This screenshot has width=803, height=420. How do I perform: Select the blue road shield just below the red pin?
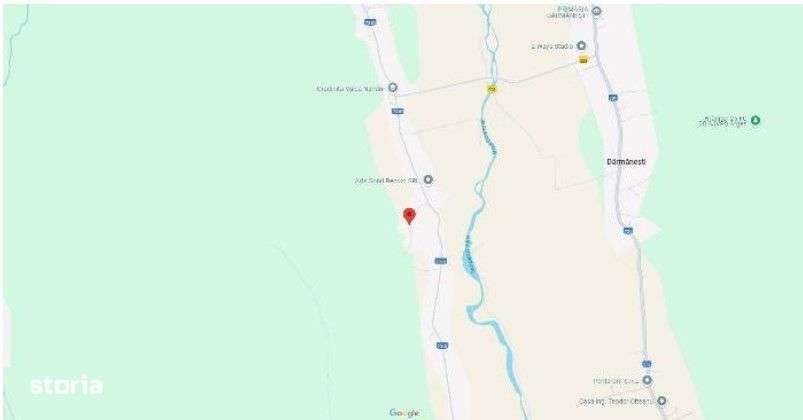click(x=440, y=261)
